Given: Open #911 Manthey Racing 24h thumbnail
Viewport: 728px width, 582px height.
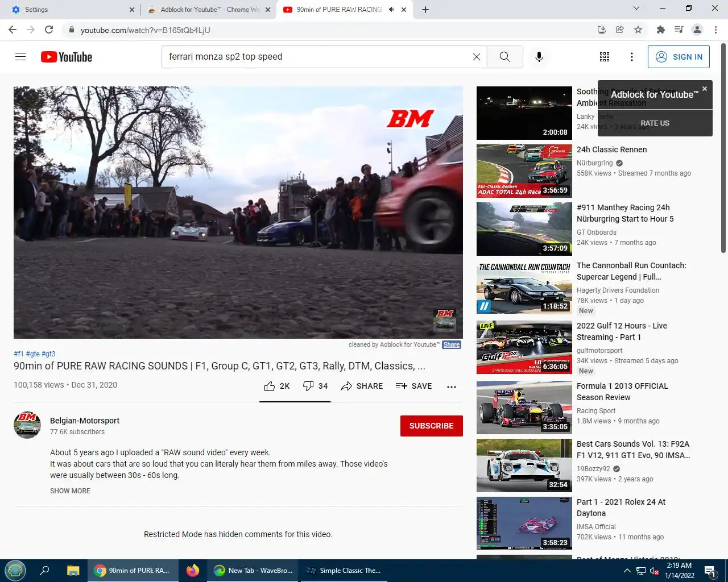Looking at the screenshot, I should [524, 229].
